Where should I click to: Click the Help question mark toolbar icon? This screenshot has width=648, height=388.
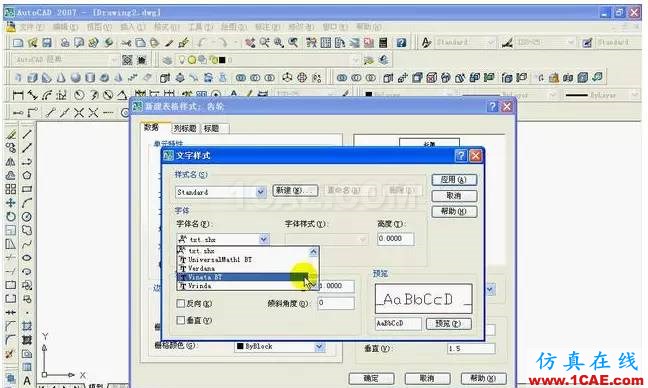click(401, 43)
